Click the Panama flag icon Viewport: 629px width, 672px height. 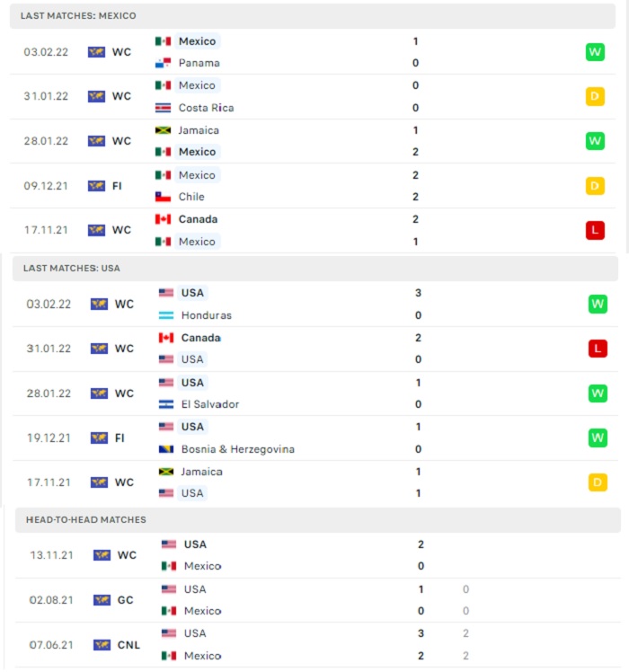click(x=163, y=63)
